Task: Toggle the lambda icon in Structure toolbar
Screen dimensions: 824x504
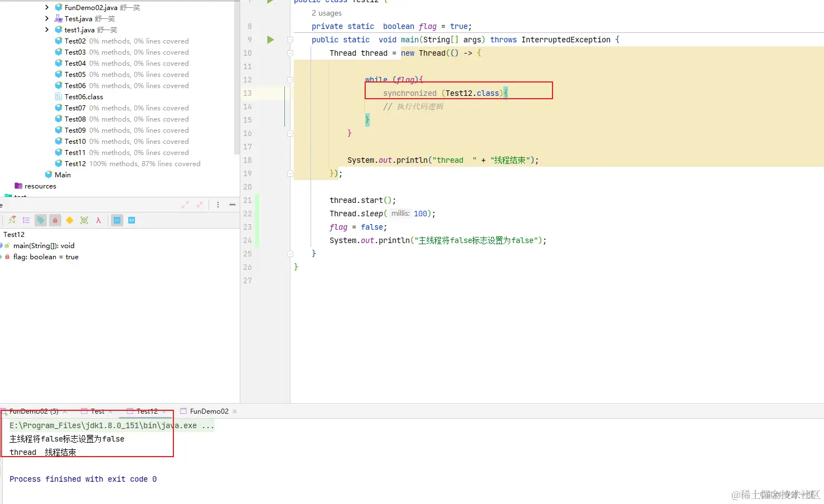Action: coord(99,220)
